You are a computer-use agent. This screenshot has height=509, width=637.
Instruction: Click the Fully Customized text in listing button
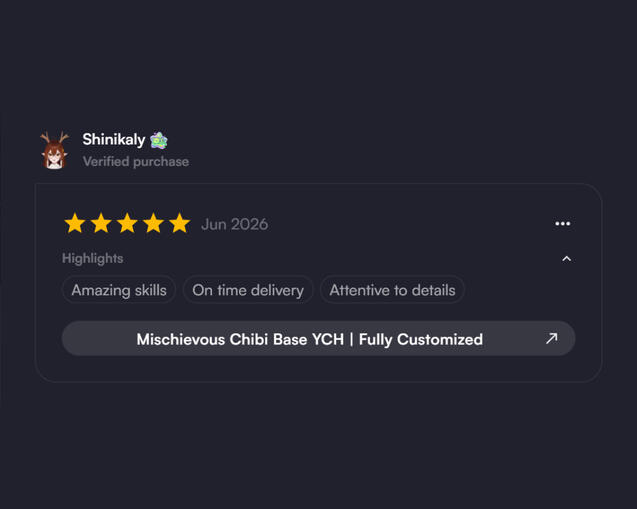(421, 340)
